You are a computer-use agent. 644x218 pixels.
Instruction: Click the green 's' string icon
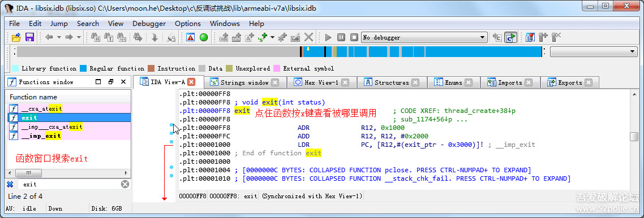[263, 37]
